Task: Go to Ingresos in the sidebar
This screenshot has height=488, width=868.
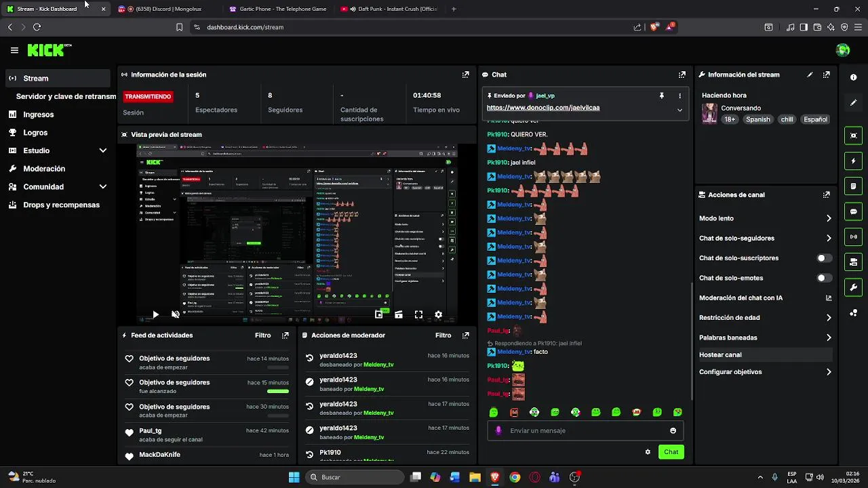Action: [58, 115]
